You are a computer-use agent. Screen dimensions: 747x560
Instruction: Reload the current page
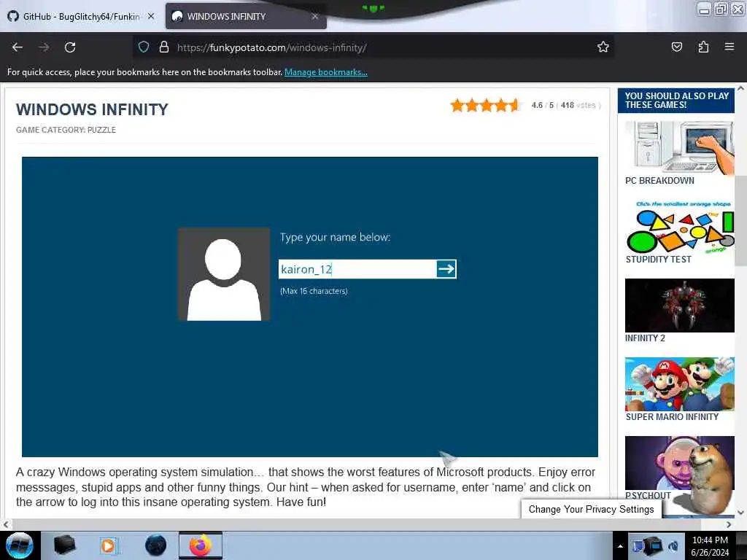[70, 47]
